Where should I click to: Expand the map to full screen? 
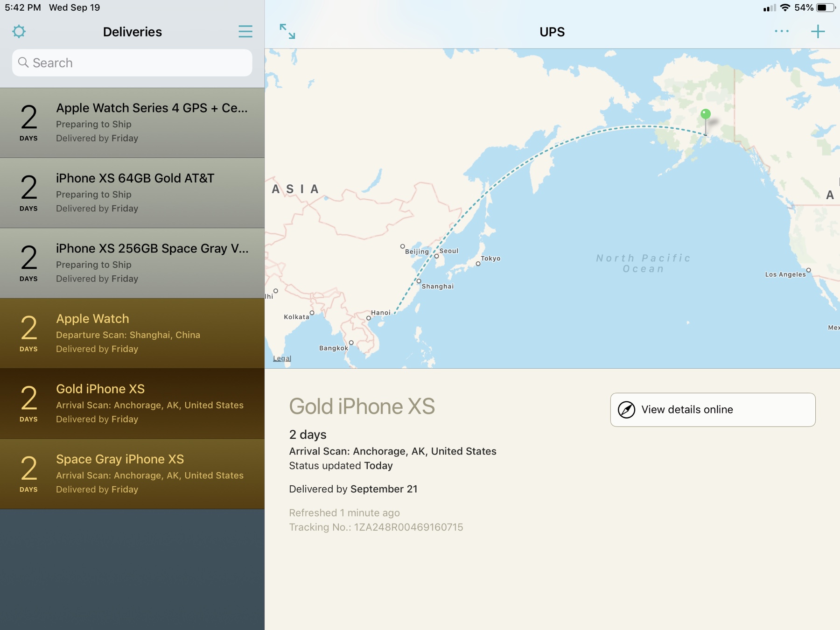pos(287,31)
